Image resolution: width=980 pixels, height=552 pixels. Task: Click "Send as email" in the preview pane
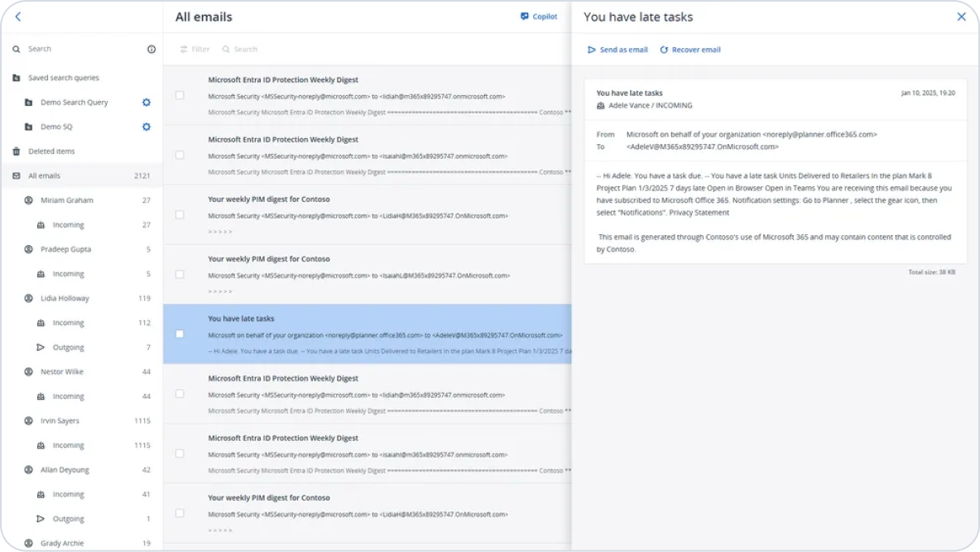tap(617, 49)
